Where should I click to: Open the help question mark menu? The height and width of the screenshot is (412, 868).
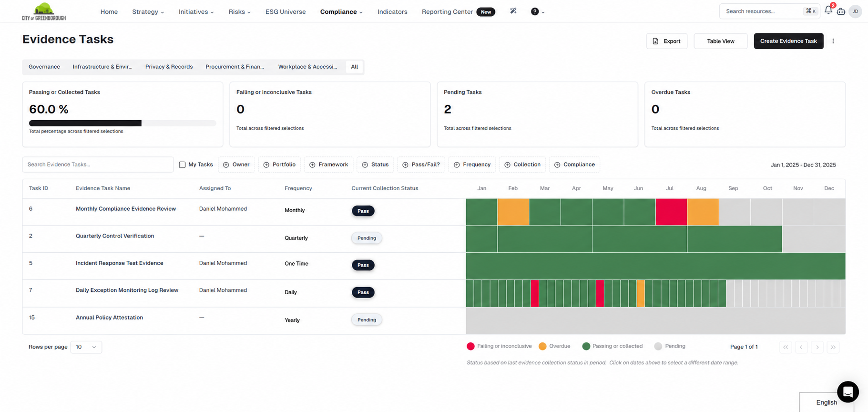tap(538, 11)
